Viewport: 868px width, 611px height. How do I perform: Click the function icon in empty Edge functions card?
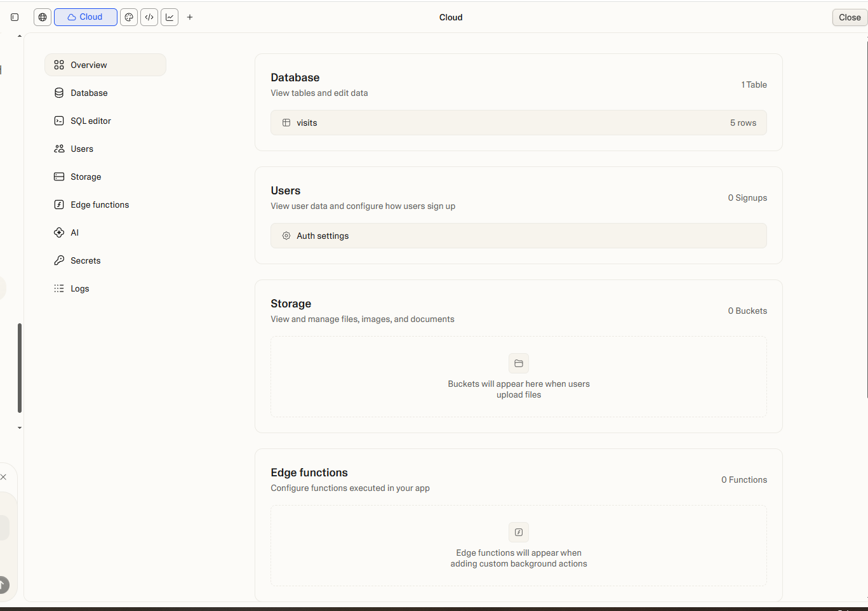[x=519, y=532]
